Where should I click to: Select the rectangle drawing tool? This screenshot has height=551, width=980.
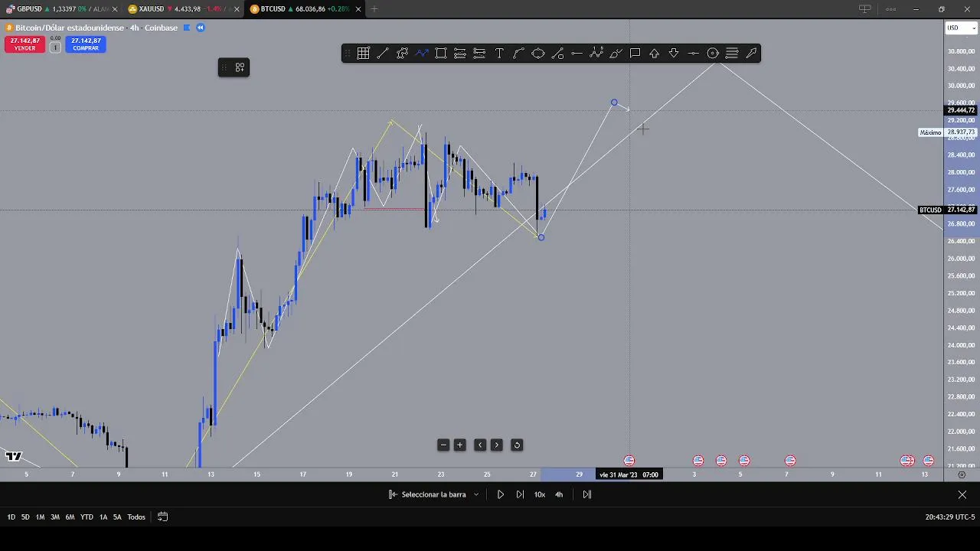click(x=441, y=53)
